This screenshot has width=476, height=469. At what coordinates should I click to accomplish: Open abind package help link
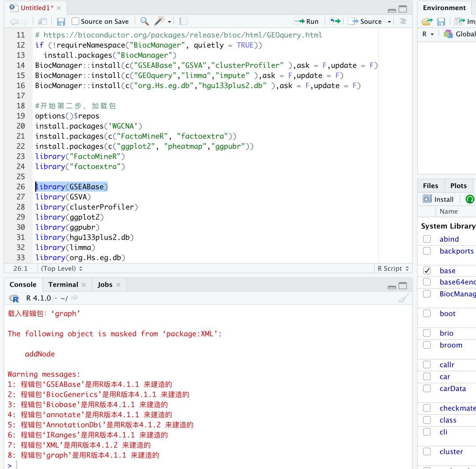click(x=449, y=239)
